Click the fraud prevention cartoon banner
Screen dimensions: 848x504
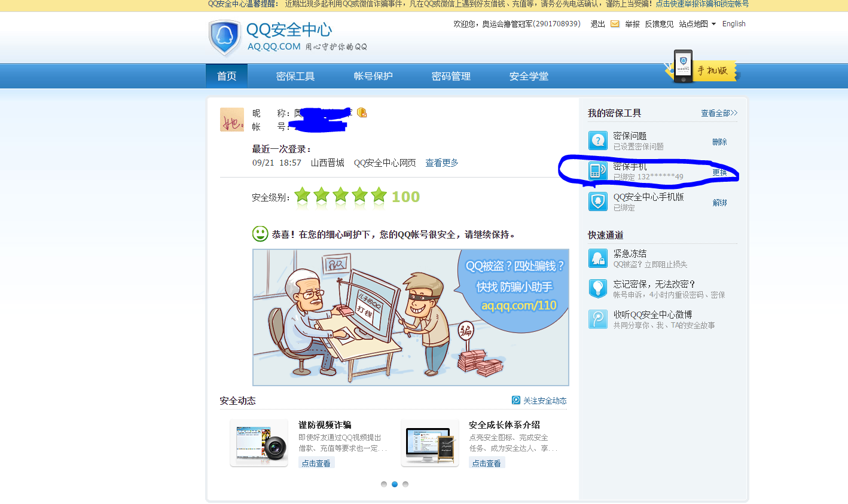[411, 317]
